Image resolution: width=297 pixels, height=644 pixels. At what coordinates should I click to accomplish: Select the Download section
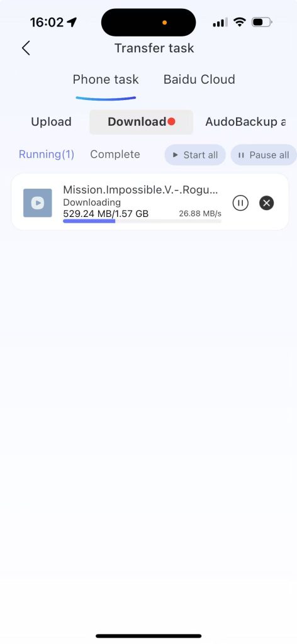click(142, 122)
